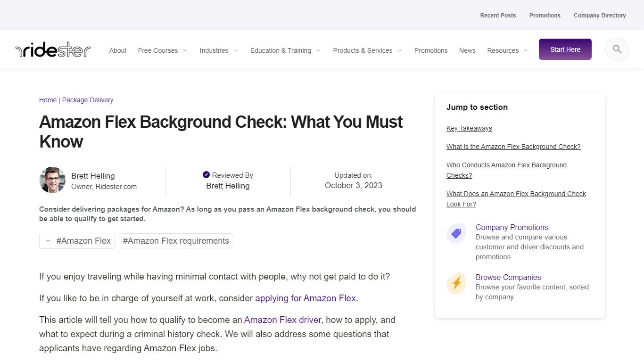Click the Start Here button
Screen dimensions: 644x362
(565, 49)
